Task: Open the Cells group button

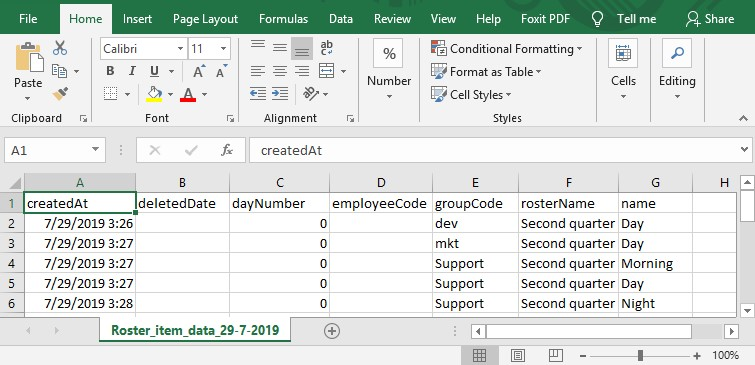Action: 623,70
